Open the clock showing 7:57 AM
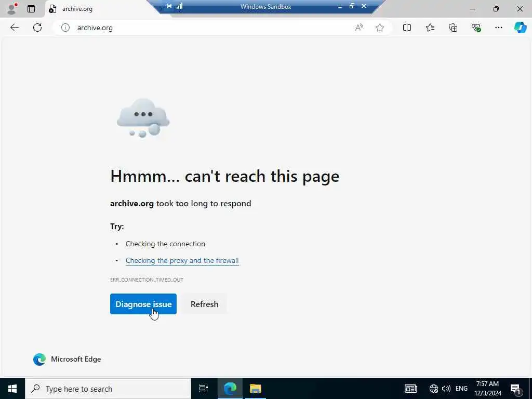The width and height of the screenshot is (532, 399). click(488, 389)
